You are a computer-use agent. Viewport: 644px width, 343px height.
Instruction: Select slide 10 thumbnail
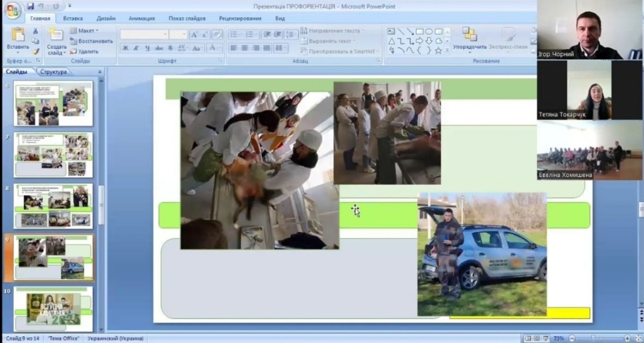tap(53, 309)
